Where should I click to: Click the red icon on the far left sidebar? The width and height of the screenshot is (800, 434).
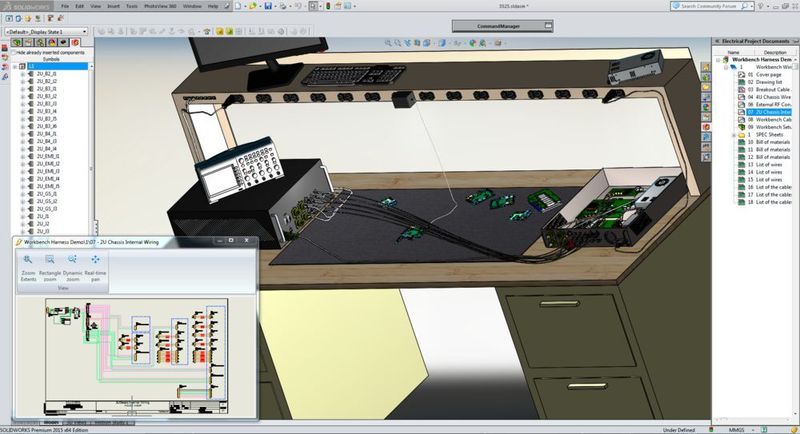[5, 48]
